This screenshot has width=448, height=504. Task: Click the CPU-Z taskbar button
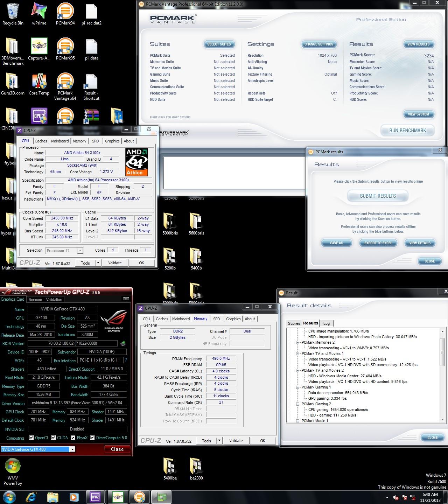click(95, 497)
